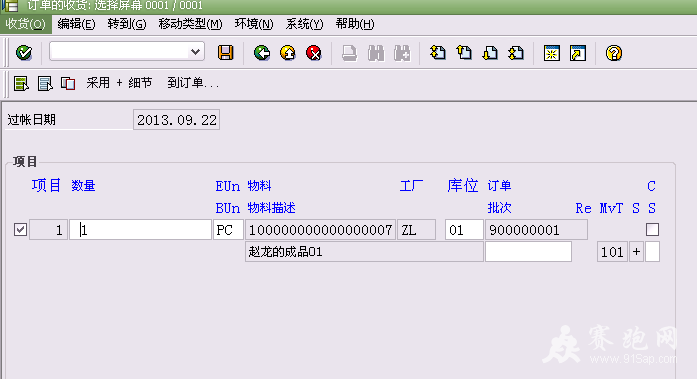Image resolution: width=697 pixels, height=379 pixels.
Task: Click the 物料描述 column header
Action: click(271, 207)
